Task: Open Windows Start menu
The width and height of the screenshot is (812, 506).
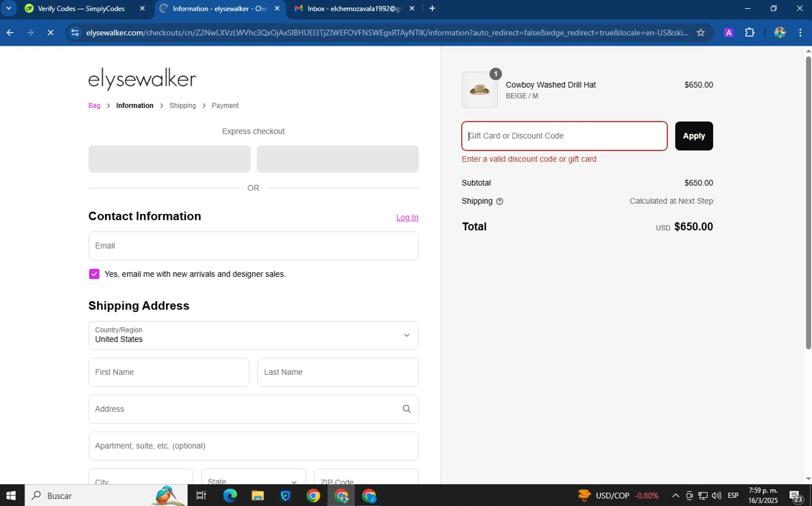Action: [x=11, y=496]
